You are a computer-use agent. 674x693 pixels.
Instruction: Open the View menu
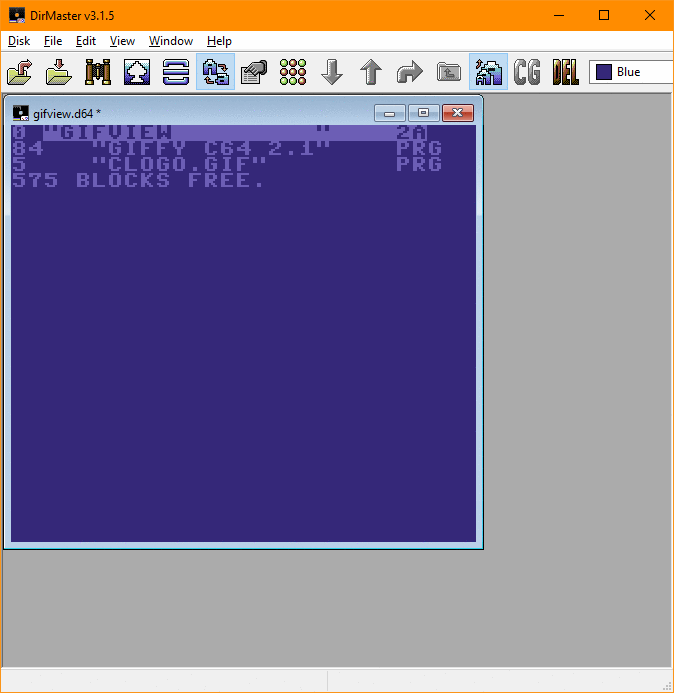[122, 41]
